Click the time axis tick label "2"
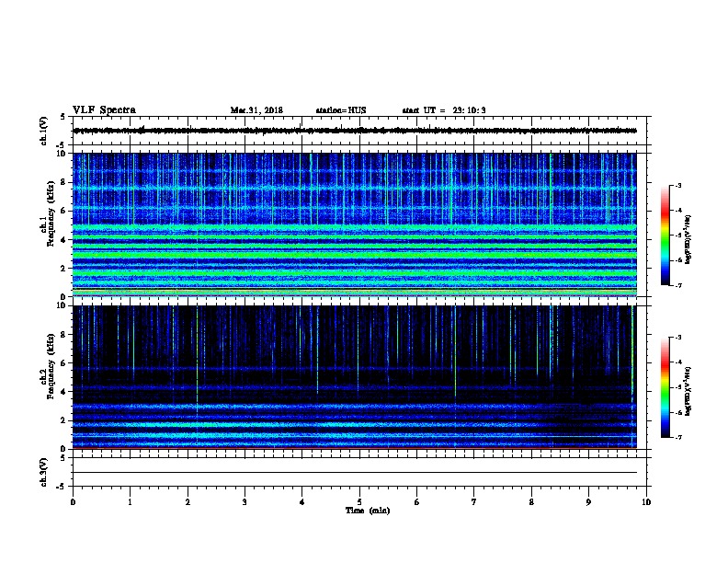 coord(188,501)
